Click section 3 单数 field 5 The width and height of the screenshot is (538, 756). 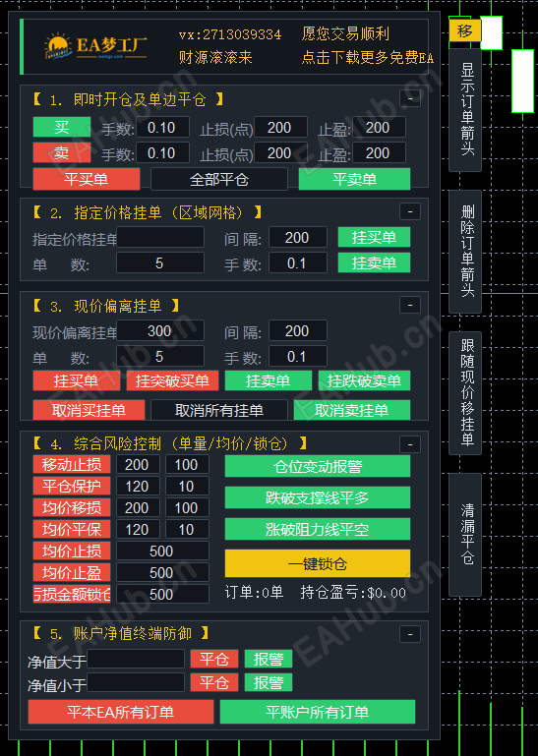tap(160, 356)
